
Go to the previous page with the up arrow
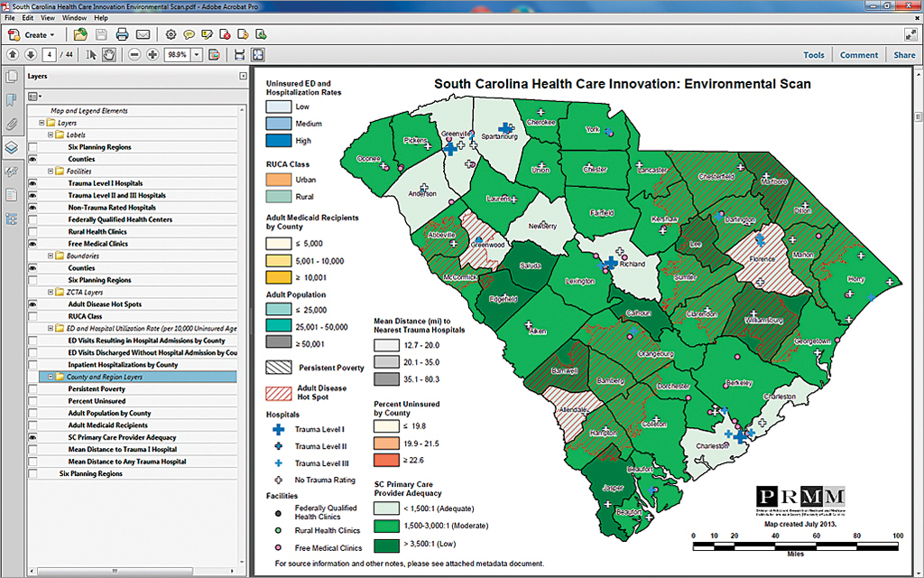(13, 55)
